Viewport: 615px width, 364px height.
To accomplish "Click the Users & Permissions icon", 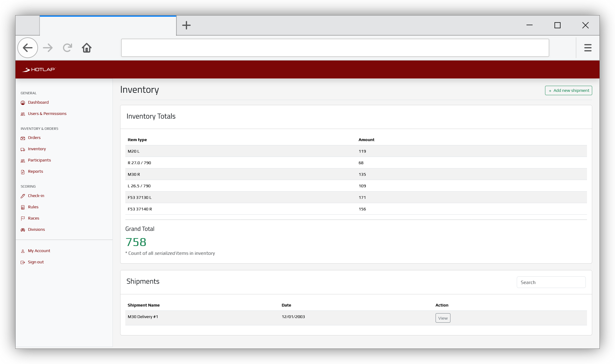I will pos(23,114).
